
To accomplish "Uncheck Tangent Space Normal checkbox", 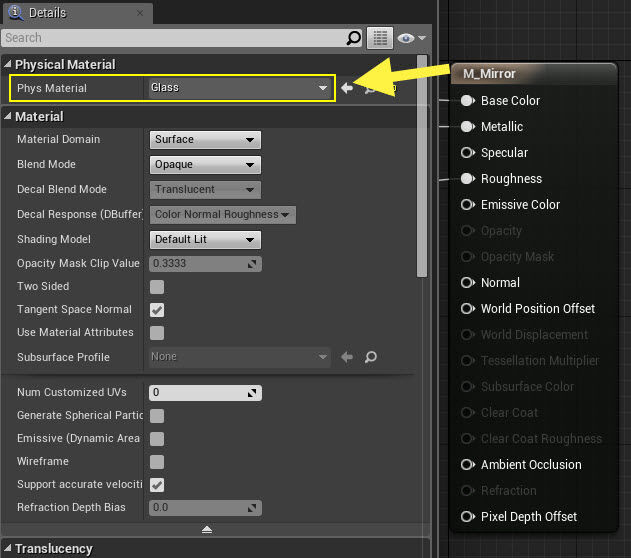I will pos(157,310).
